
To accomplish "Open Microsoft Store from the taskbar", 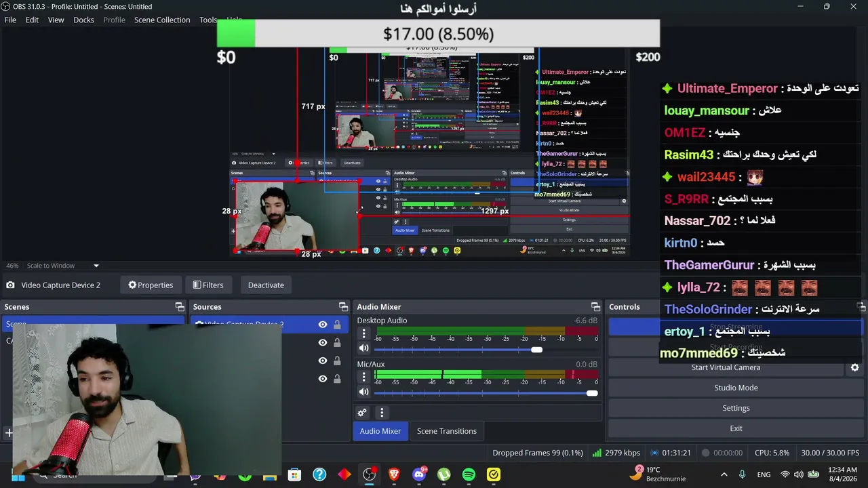I will pyautogui.click(x=294, y=474).
